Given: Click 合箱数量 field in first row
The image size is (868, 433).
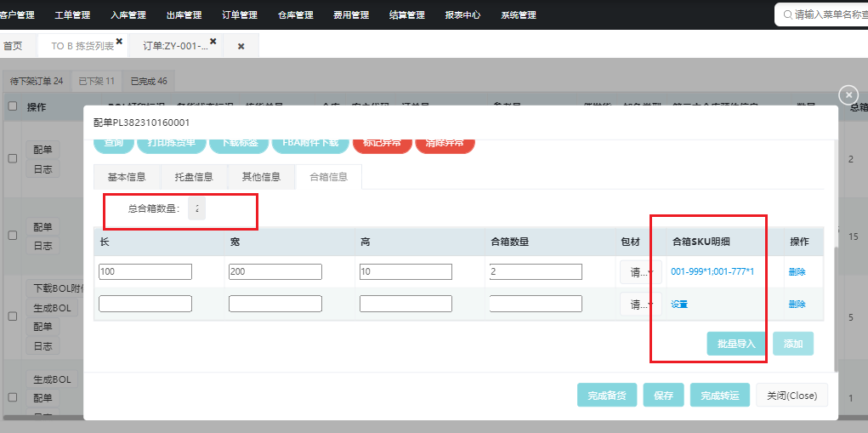Looking at the screenshot, I should click(x=536, y=272).
